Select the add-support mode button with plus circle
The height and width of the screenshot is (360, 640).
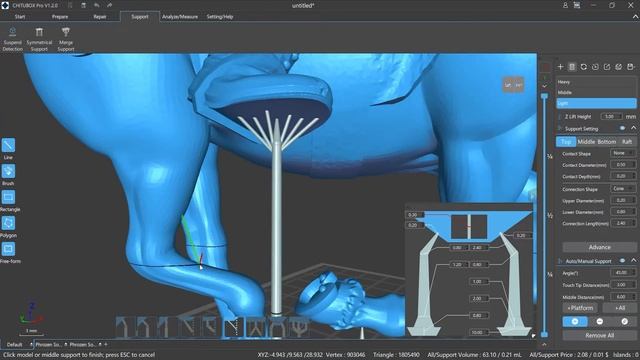point(575,322)
